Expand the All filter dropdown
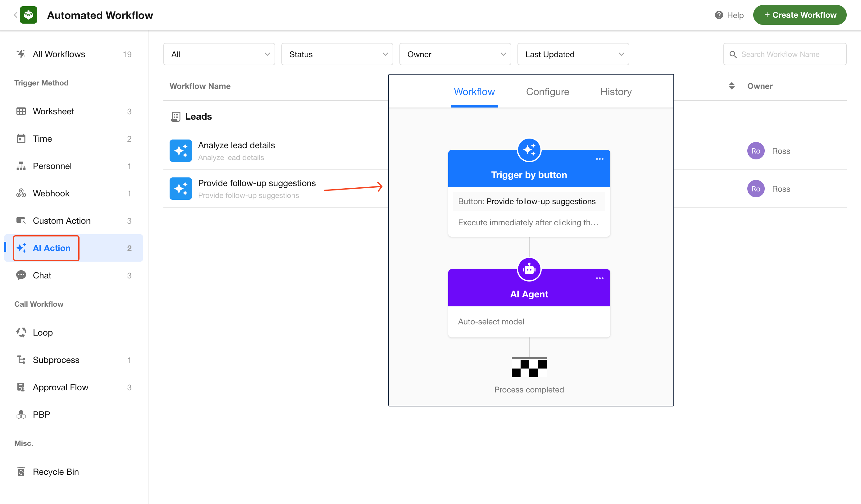The width and height of the screenshot is (861, 504). coord(219,54)
